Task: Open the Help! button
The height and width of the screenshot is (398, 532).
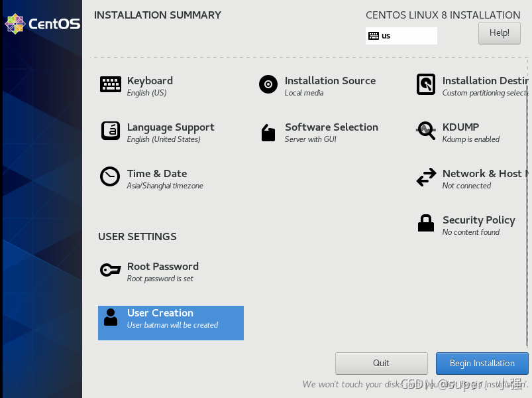Action: pyautogui.click(x=499, y=33)
